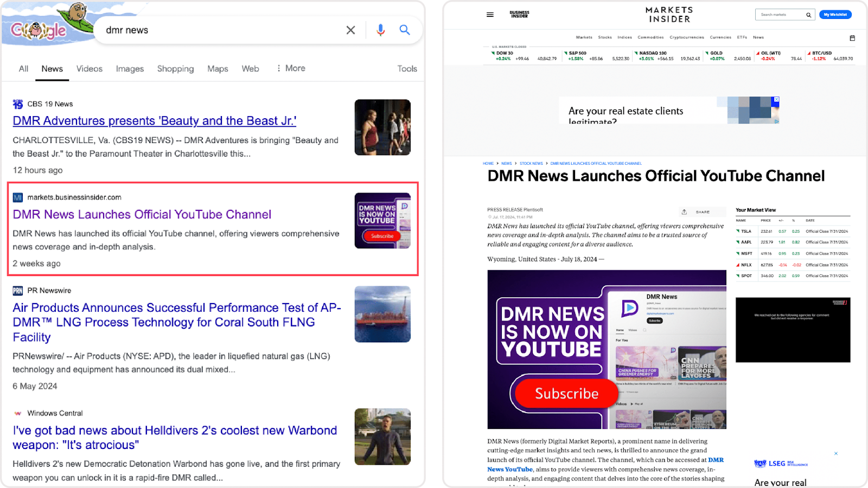This screenshot has width=868, height=488.
Task: Click the HOME breadcrumb link
Action: 488,163
